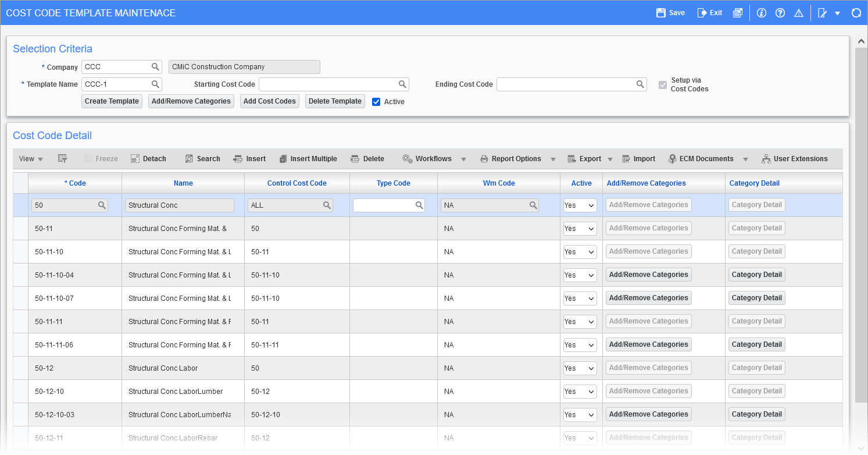Image resolution: width=868 pixels, height=455 pixels.
Task: Open Company field search magnifier
Action: click(x=155, y=67)
